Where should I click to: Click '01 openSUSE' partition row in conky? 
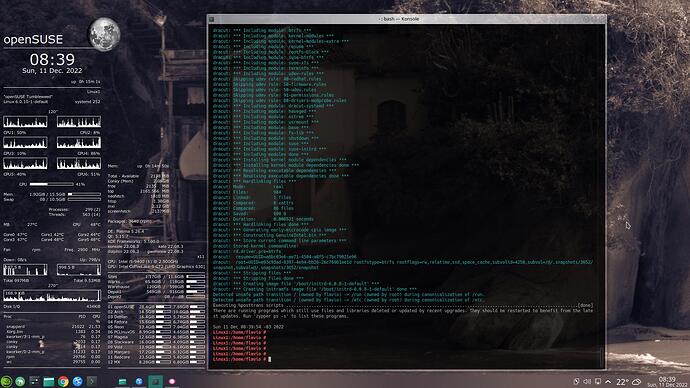[156, 307]
